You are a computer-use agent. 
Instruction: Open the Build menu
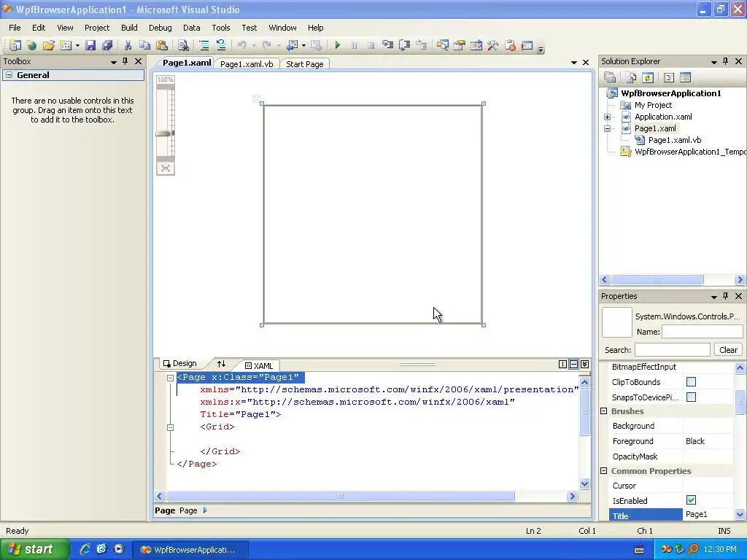pos(129,28)
